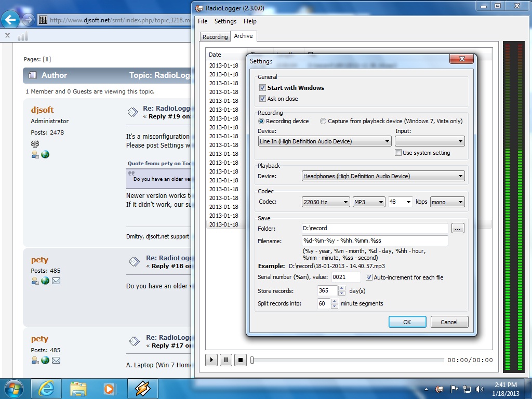Click the djsoft site favicon in address bar
Viewport: 532px width, 399px height.
(x=43, y=20)
